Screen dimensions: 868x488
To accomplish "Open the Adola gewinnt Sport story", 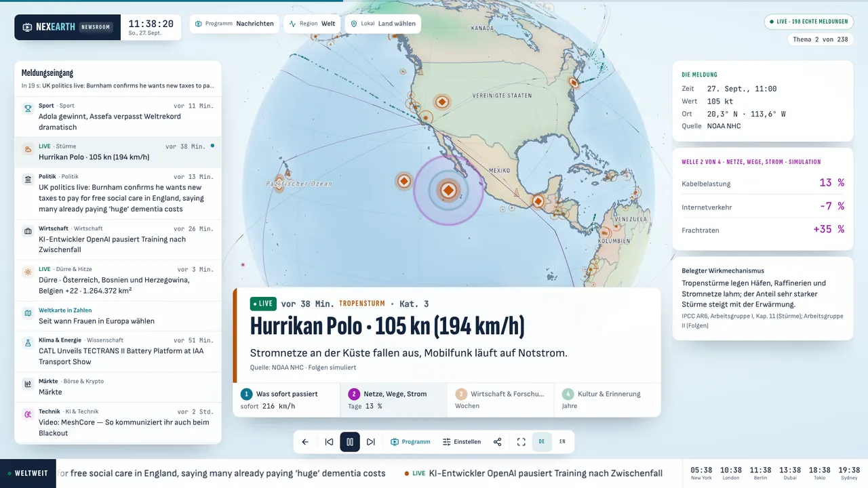I will (x=118, y=117).
